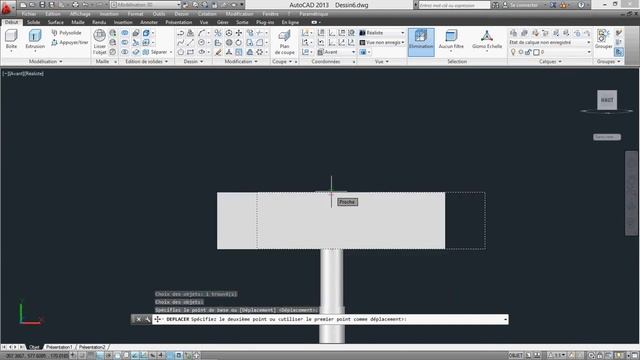Click the Print icon in quick access toolbar

pyautogui.click(x=75, y=5)
